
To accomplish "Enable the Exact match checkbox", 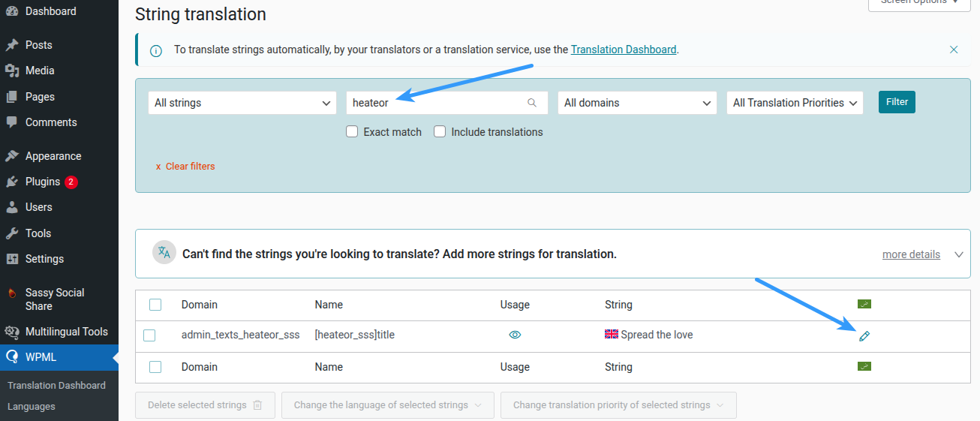I will tap(352, 131).
